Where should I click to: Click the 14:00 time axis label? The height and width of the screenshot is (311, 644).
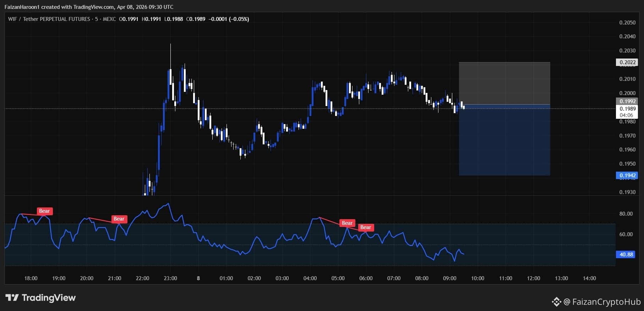pyautogui.click(x=589, y=278)
